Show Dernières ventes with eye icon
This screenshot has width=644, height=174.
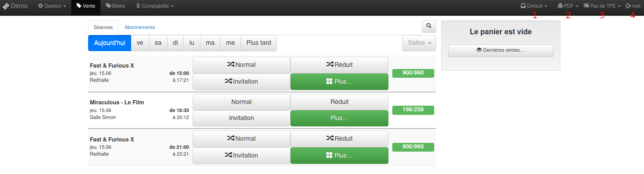[500, 50]
